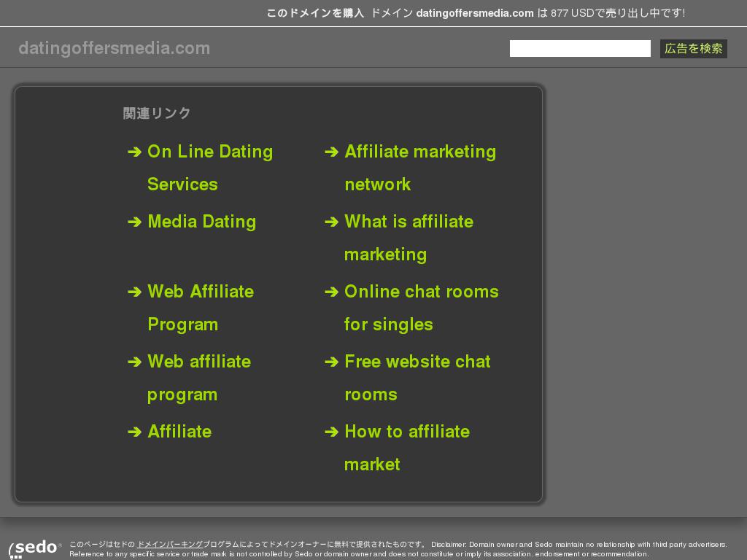Open the ドメインパーキング footer link
Viewport: 747px width, 560px height.
[169, 544]
